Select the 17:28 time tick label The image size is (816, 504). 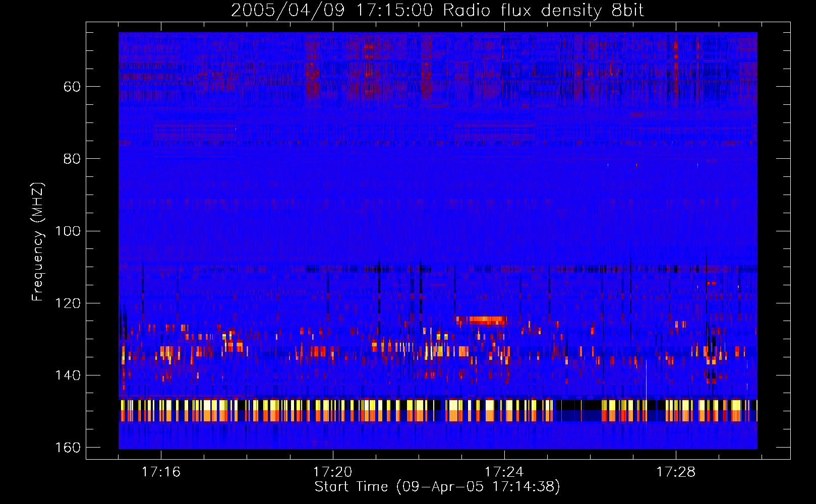[x=675, y=472]
